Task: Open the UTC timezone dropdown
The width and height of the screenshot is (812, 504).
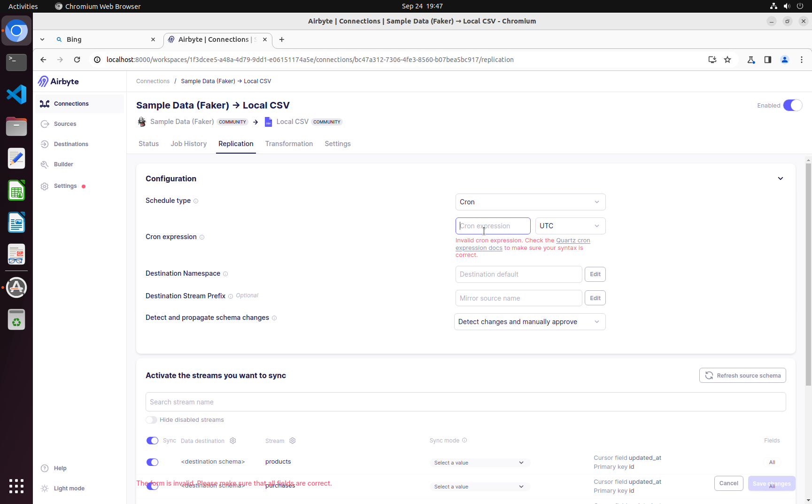Action: pyautogui.click(x=570, y=226)
